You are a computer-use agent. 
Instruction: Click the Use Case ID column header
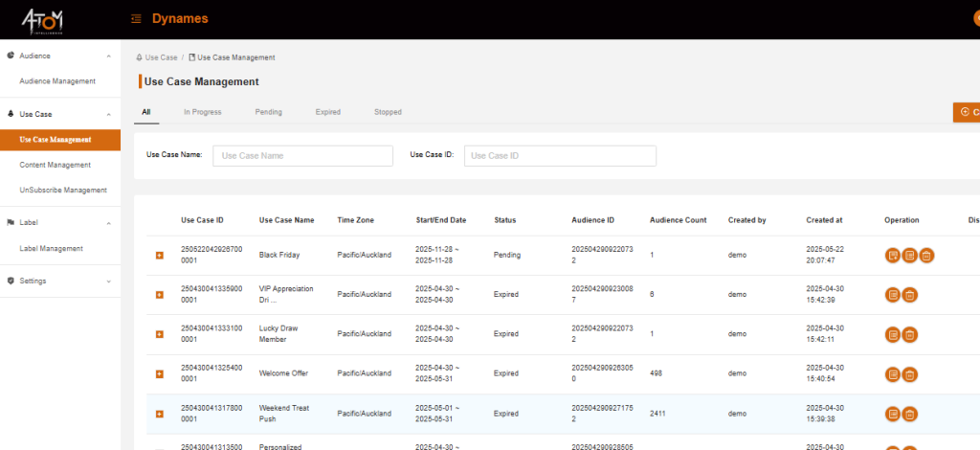click(x=203, y=220)
